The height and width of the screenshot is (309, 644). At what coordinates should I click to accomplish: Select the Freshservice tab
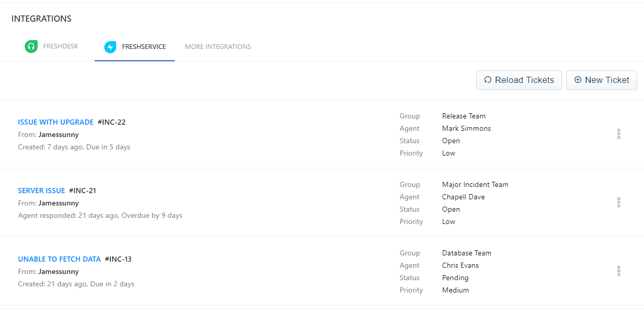point(144,47)
